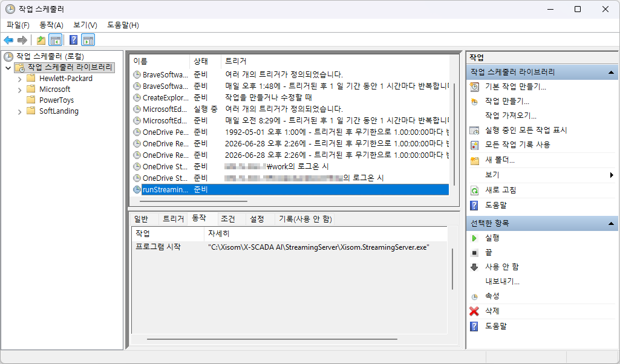This screenshot has height=364, width=620.
Task: Click 작업 가져오기... action link
Action: point(511,116)
